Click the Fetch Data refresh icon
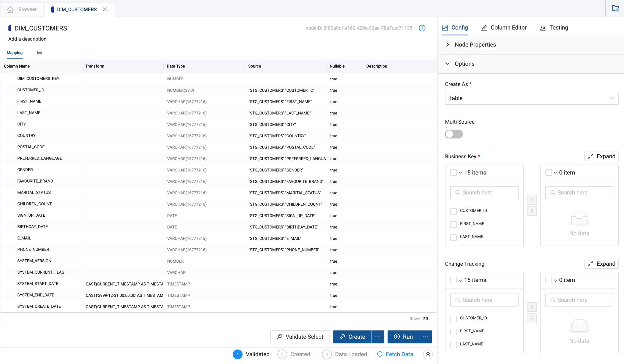The height and width of the screenshot is (364, 624). [380, 354]
